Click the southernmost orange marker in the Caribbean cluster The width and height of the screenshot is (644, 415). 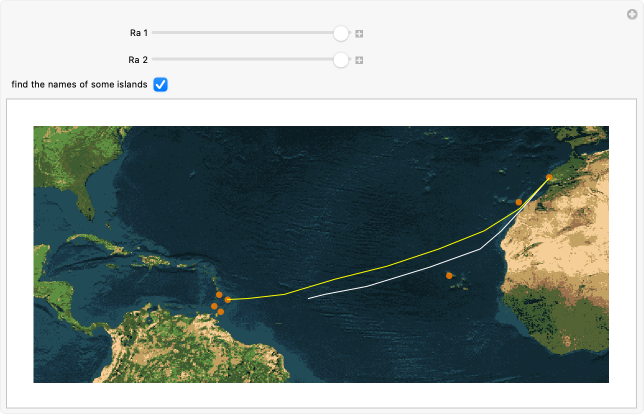(220, 312)
